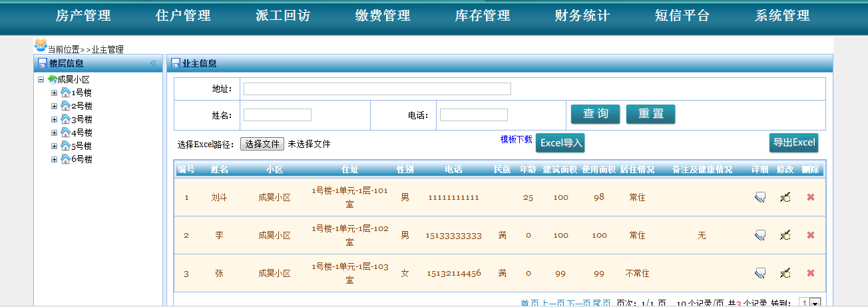The width and height of the screenshot is (868, 307).
Task: Click the address 1号楼-1单元-1层-103室
Action: click(349, 273)
